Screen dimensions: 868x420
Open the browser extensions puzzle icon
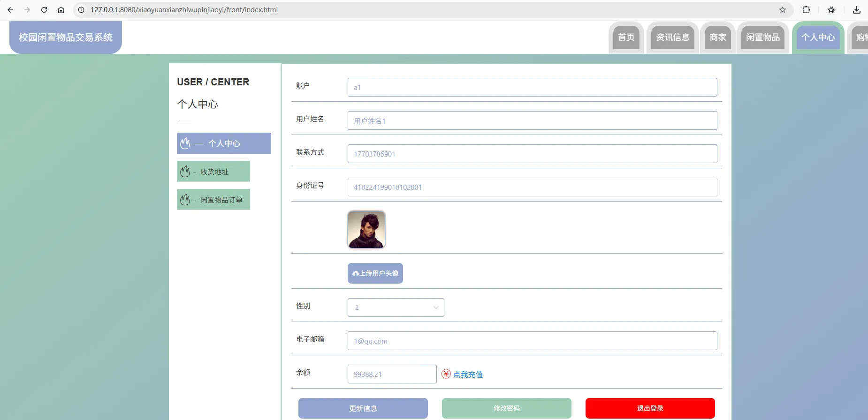tap(806, 10)
